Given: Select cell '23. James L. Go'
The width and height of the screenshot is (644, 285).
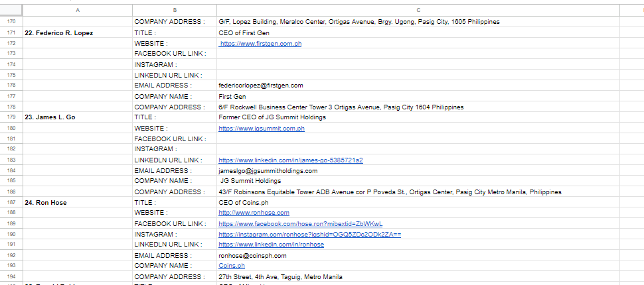Looking at the screenshot, I should tap(78, 117).
